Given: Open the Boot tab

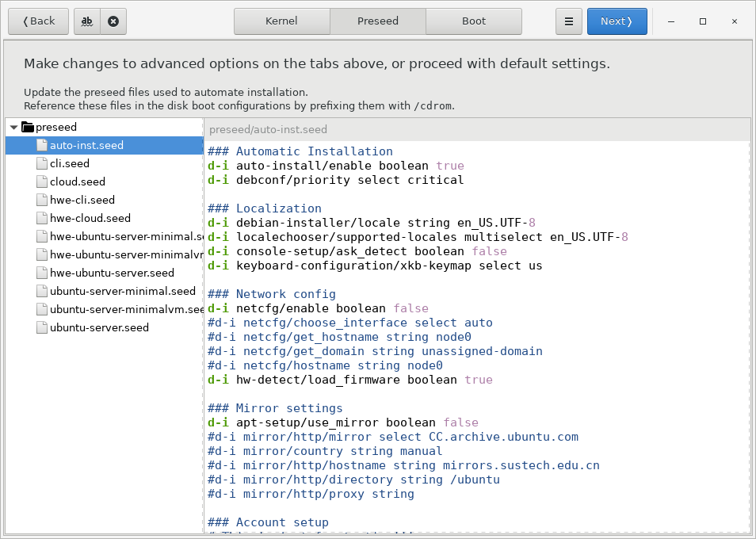Looking at the screenshot, I should pos(473,21).
